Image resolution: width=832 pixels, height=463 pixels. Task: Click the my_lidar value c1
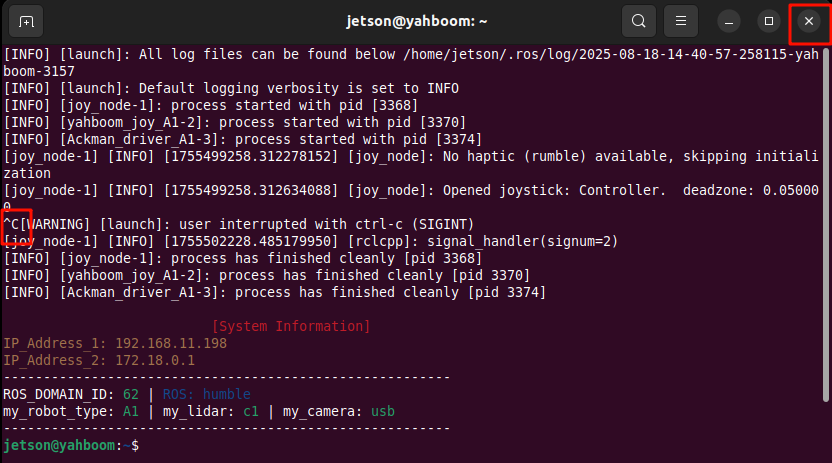[250, 411]
